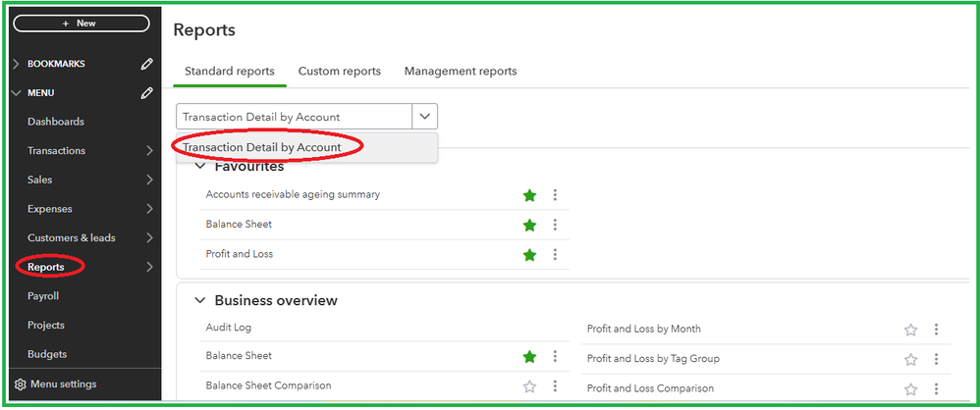This screenshot has height=410, width=980.
Task: Click the kebab menu for Profit and Loss by Month
Action: coord(936,330)
